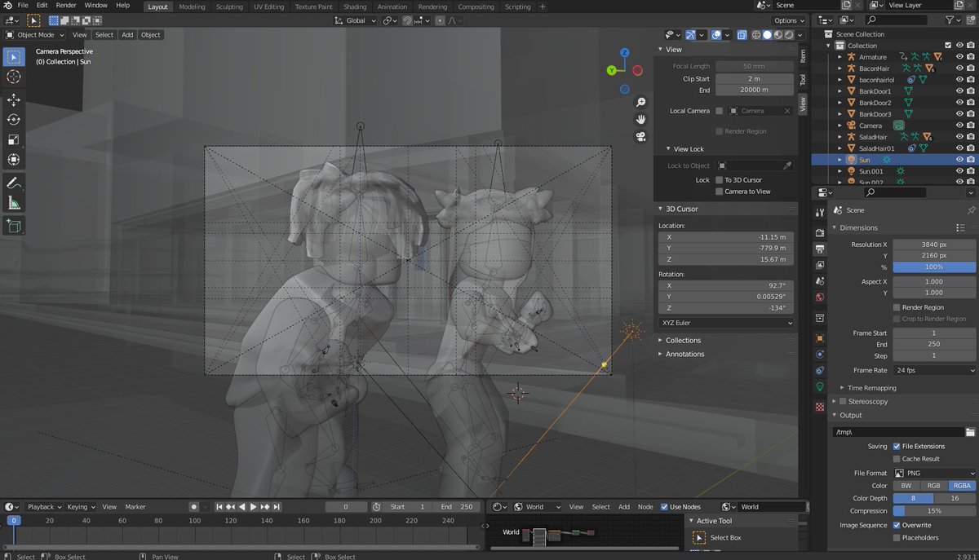Open the World properties tab

[820, 298]
